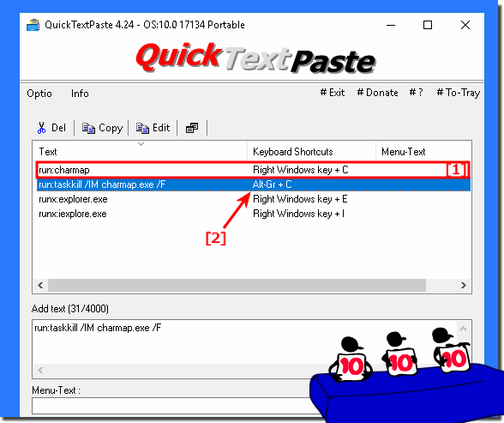The width and height of the screenshot is (504, 423).
Task: Click the list's horizontal scrollbar thumb
Action: click(237, 286)
